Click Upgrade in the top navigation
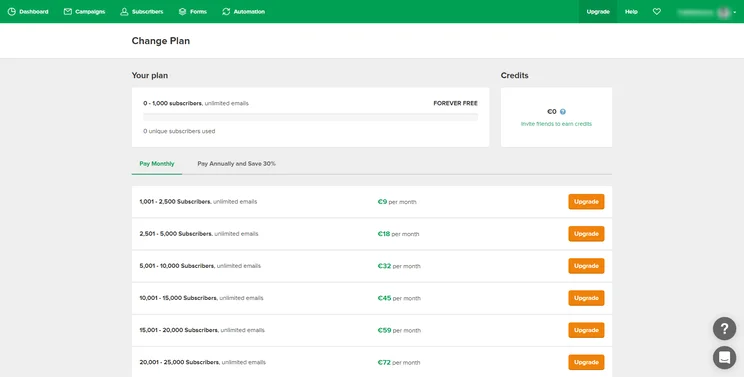 tap(598, 11)
